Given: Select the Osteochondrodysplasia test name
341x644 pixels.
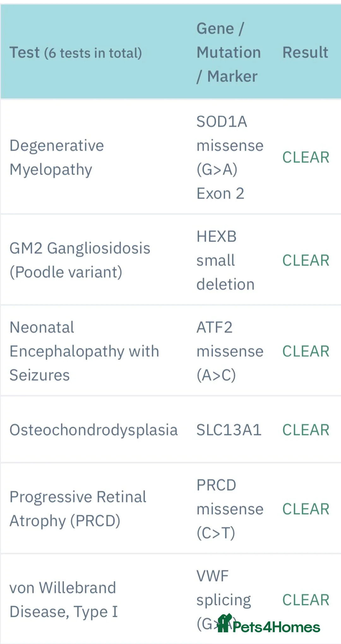Looking at the screenshot, I should [93, 430].
